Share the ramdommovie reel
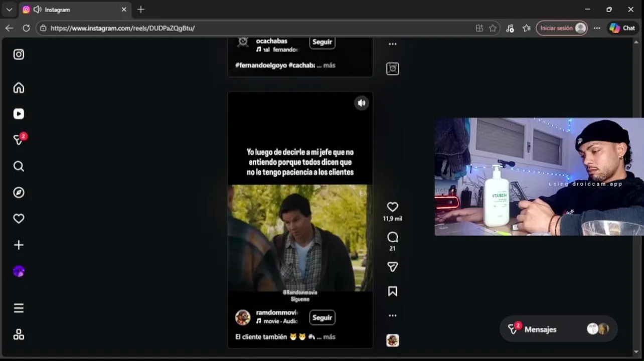The image size is (644, 361). (x=393, y=267)
